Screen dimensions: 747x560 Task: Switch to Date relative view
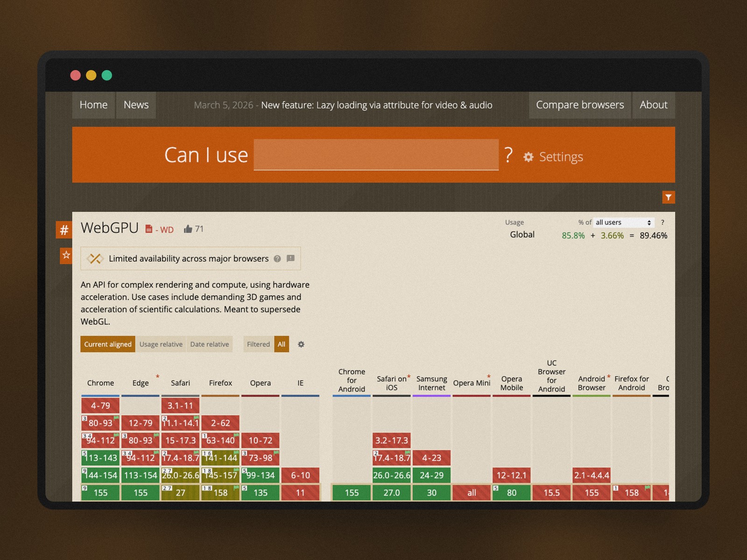point(210,344)
